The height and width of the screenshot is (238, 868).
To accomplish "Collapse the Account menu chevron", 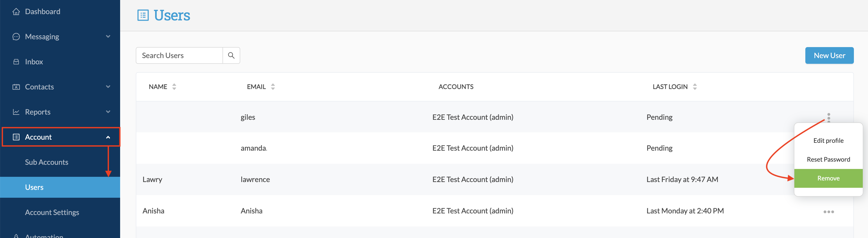I will 108,137.
